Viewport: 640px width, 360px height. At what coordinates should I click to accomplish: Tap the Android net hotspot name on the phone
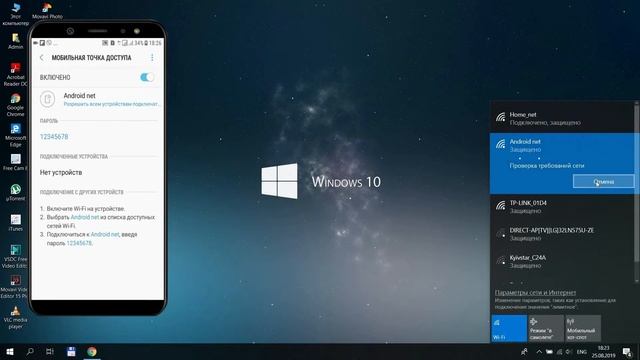79,96
